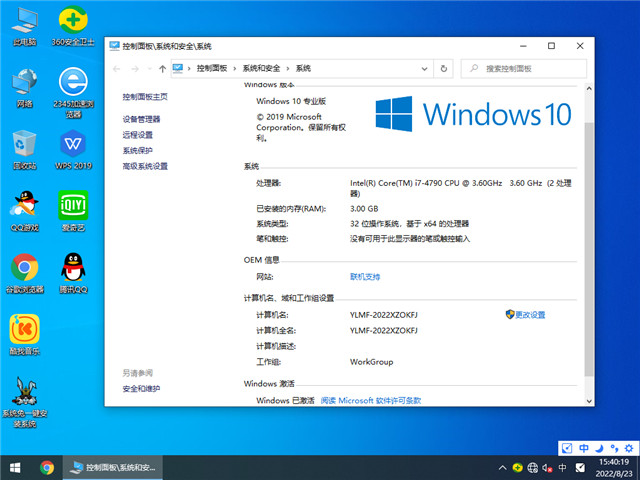Open 远程设置 link
The image size is (640, 480).
coord(138,135)
